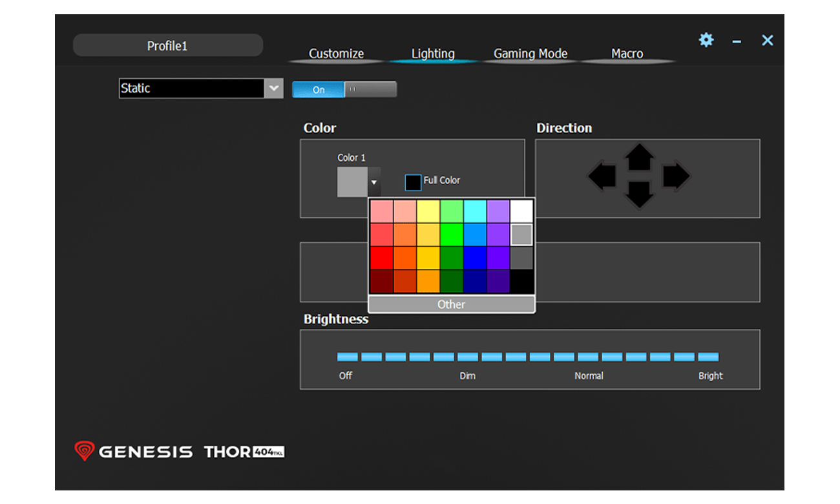The image size is (840, 504).
Task: Click the right direction arrow
Action: point(676,176)
